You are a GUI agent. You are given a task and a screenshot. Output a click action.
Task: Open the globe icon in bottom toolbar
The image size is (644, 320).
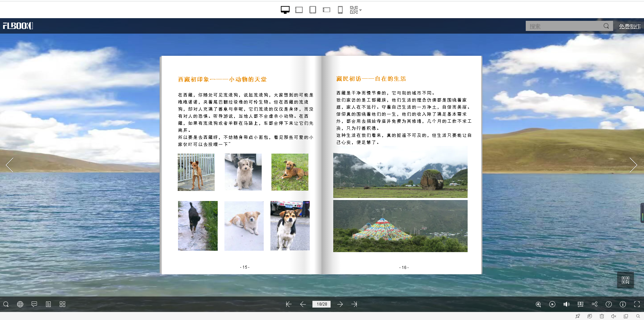[20, 304]
